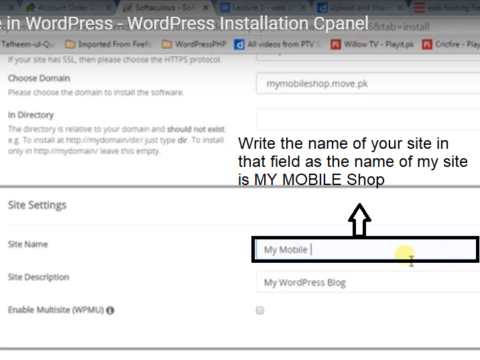Image resolution: width=480 pixels, height=360 pixels.
Task: Close the Softaculous browser tab
Action: tap(206, 7)
